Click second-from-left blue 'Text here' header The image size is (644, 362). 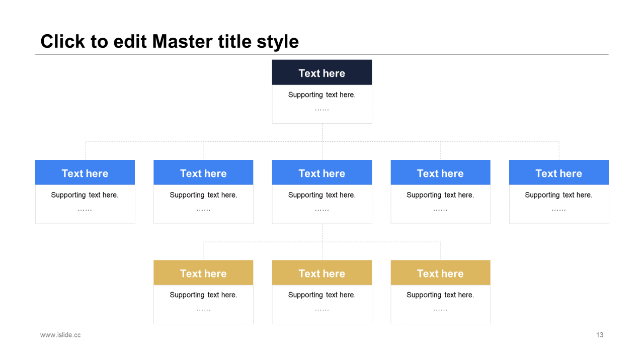click(203, 172)
